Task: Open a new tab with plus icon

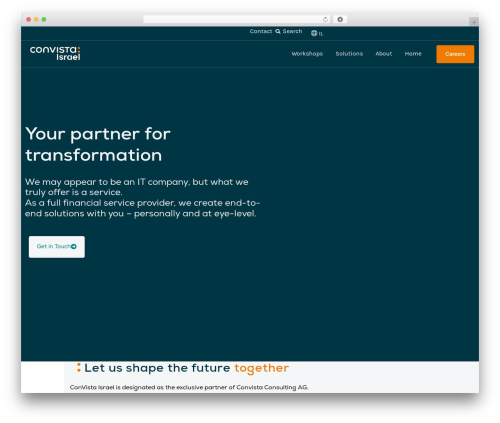Action: [x=474, y=22]
